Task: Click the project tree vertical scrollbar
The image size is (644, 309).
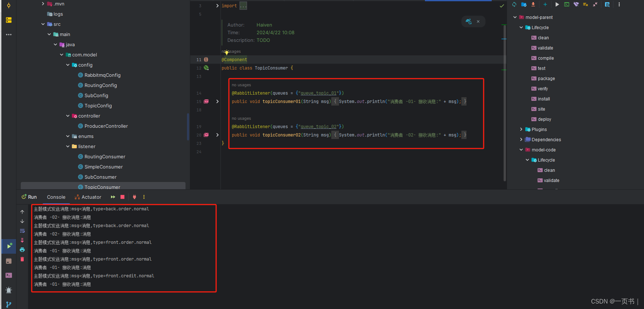Action: click(188, 126)
